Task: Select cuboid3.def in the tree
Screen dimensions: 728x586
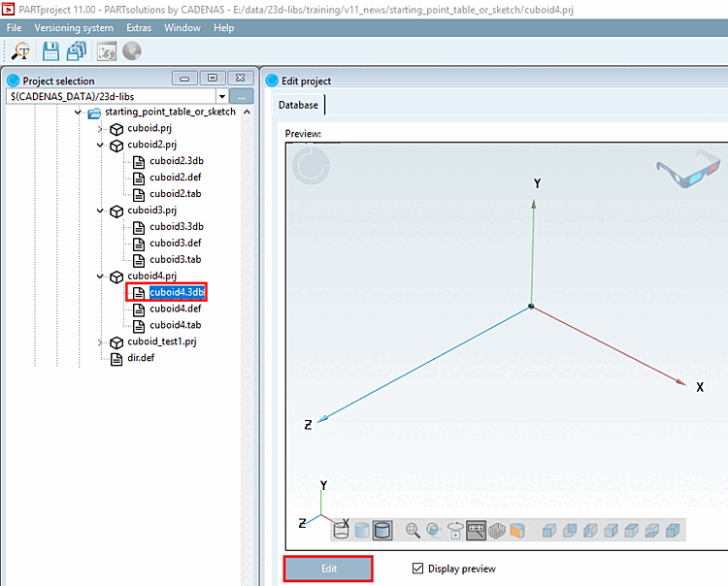Action: point(175,243)
